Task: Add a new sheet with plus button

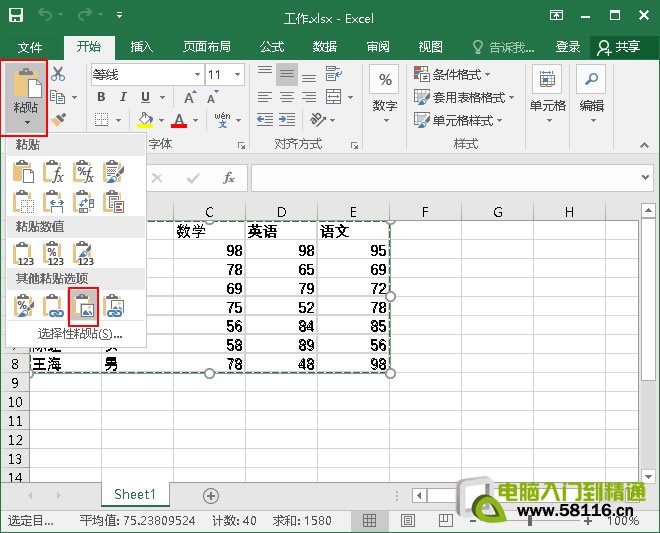Action: [x=211, y=496]
